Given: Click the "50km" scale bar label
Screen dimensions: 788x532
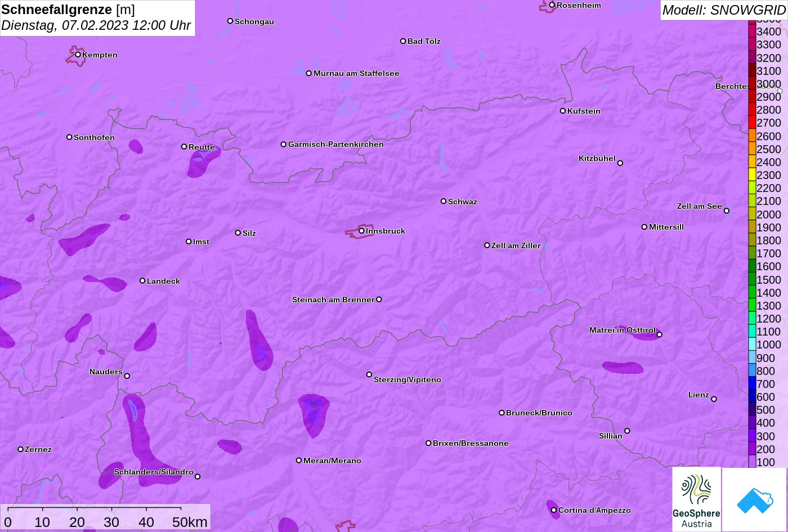Looking at the screenshot, I should (x=190, y=522).
